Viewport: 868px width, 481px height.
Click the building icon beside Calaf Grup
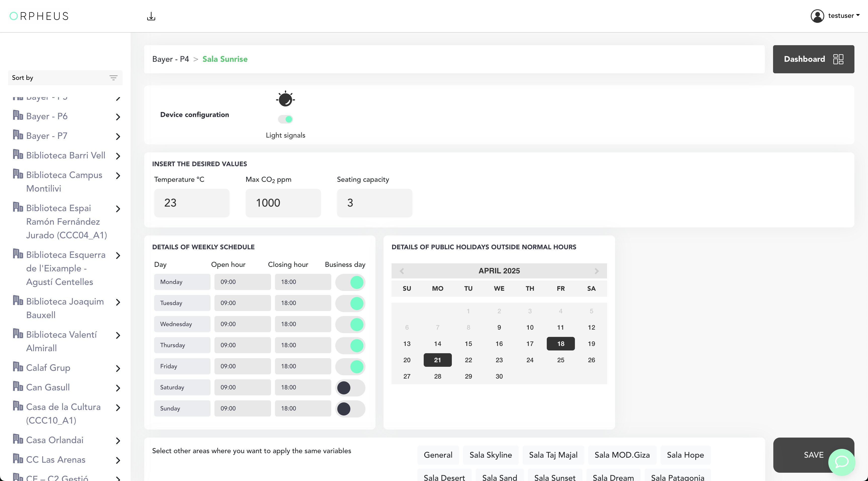pyautogui.click(x=18, y=367)
